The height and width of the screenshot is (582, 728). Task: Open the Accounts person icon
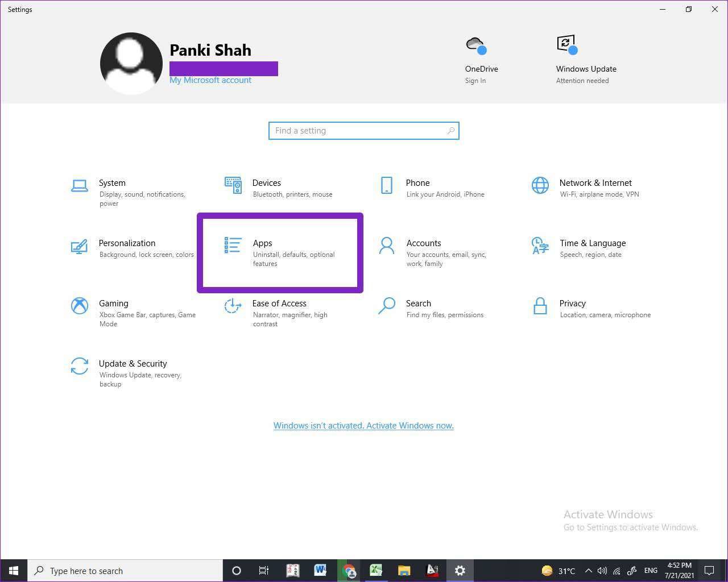[386, 246]
